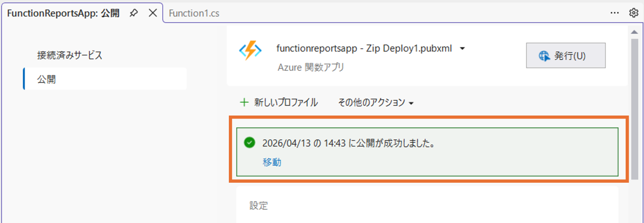The height and width of the screenshot is (223, 644).
Task: Open the settings gear in tab bar
Action: pos(633,13)
